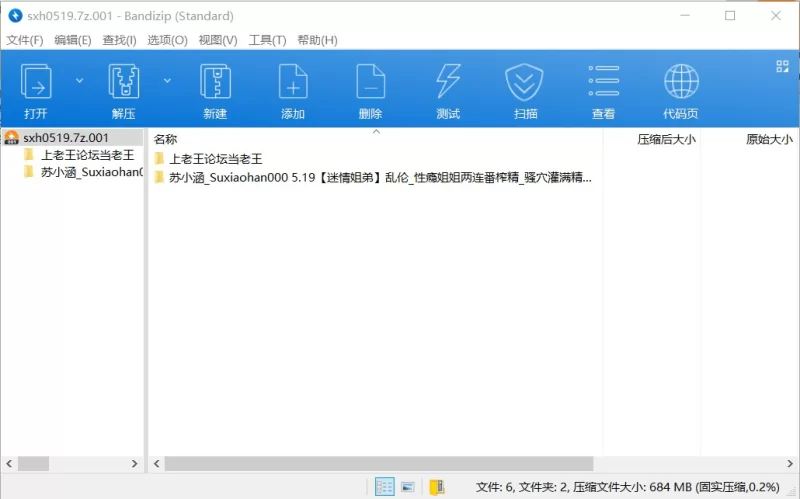This screenshot has height=499, width=800.
Task: Click the file list's horizontal scrollbar thumb
Action: tap(379, 463)
